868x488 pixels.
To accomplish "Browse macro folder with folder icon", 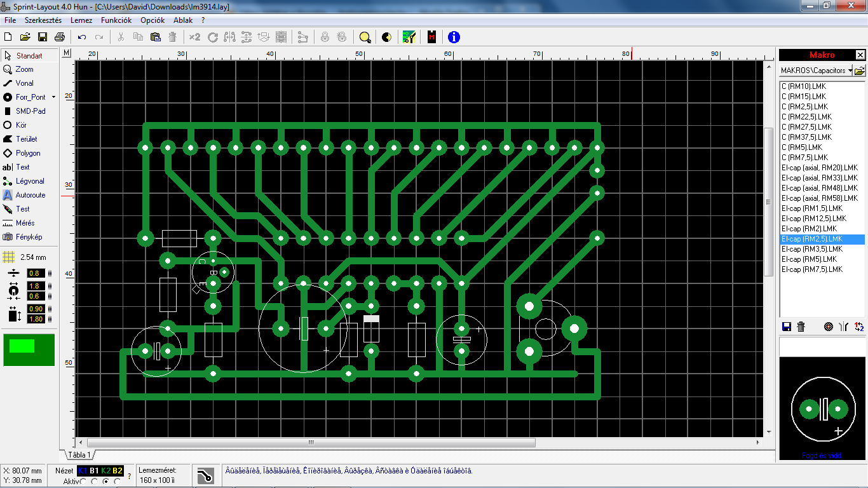I will coord(860,71).
